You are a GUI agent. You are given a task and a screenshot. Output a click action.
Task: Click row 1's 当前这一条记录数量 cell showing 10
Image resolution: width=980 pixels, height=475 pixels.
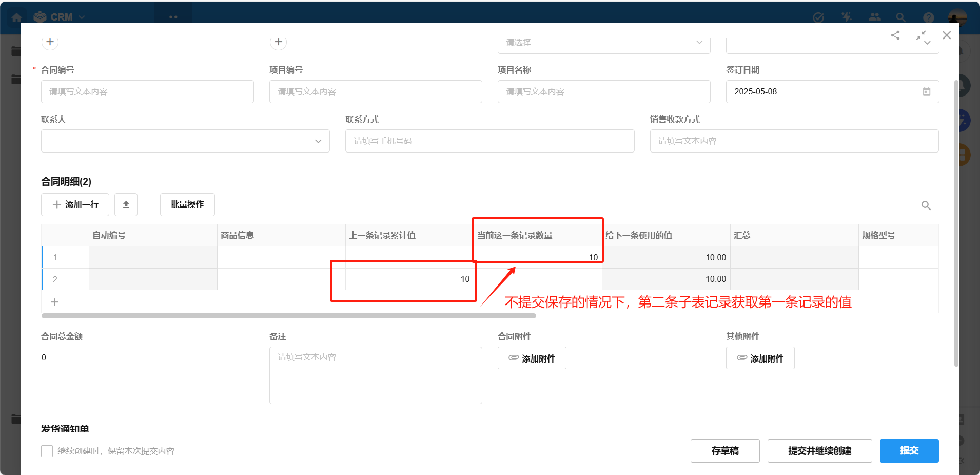click(x=538, y=257)
